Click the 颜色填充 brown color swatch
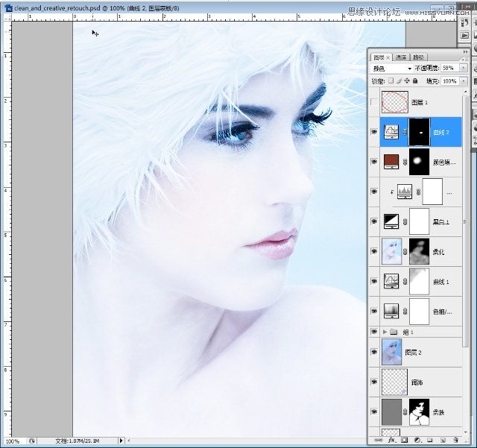477x448 pixels. 391,162
